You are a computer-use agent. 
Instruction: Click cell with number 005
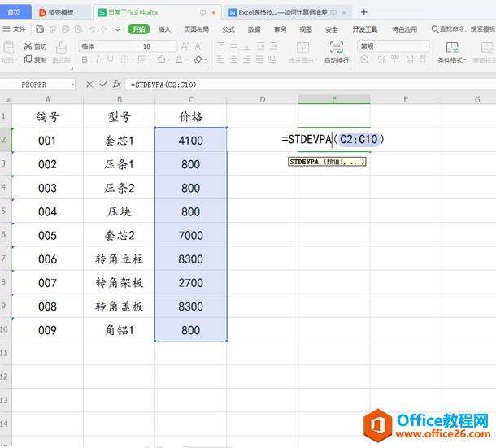point(47,235)
